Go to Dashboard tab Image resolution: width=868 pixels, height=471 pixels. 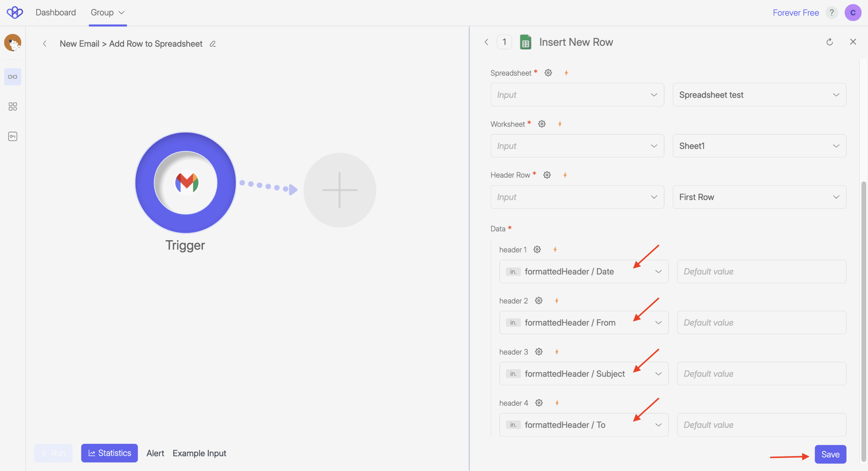pyautogui.click(x=56, y=13)
